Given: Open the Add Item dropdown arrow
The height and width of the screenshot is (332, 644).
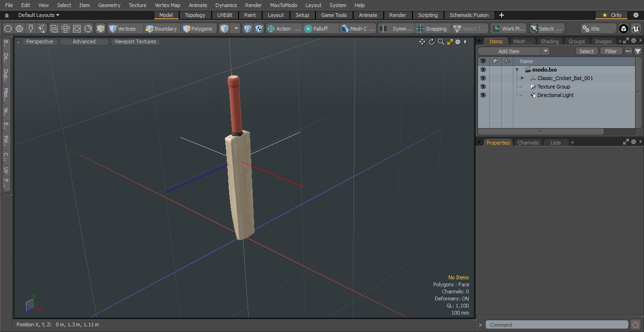Looking at the screenshot, I should point(545,51).
